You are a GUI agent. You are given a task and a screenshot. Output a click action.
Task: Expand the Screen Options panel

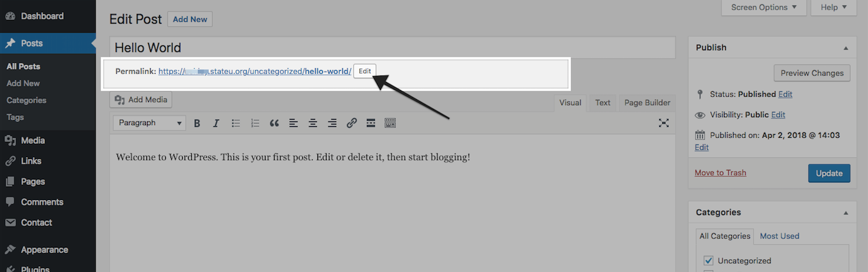(764, 7)
